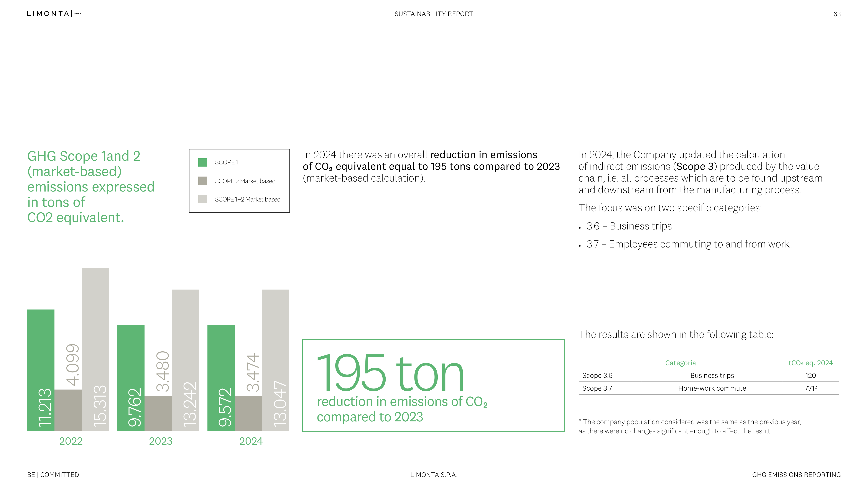Click the 'Home-work commute' table cell
Image resolution: width=868 pixels, height=488 pixels.
point(712,388)
